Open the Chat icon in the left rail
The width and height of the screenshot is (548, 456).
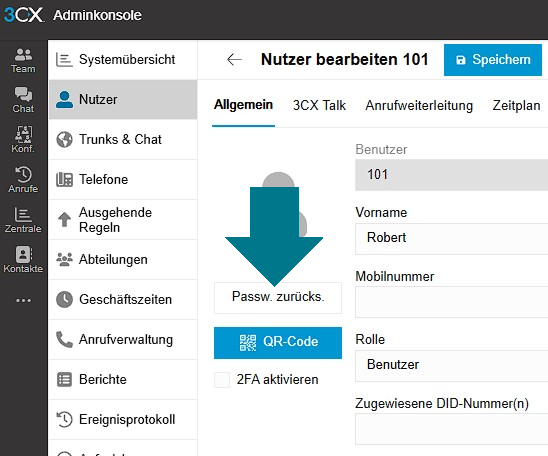pos(23,100)
